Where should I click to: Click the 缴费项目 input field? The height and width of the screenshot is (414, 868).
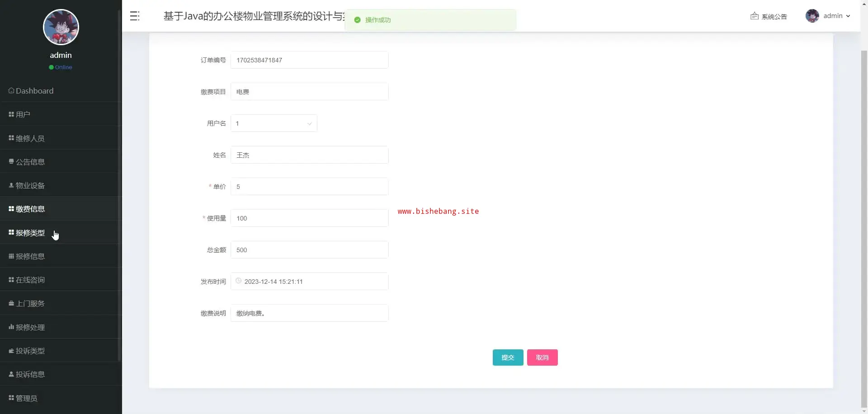coord(310,92)
